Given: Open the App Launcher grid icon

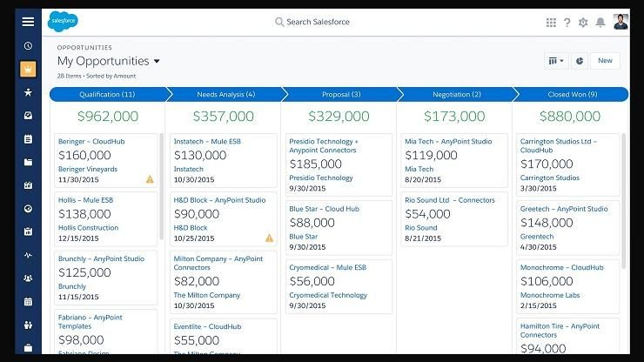Looking at the screenshot, I should [x=551, y=22].
